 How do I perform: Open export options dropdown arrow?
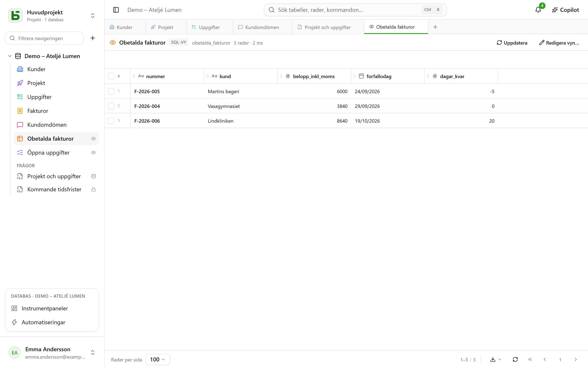point(500,359)
